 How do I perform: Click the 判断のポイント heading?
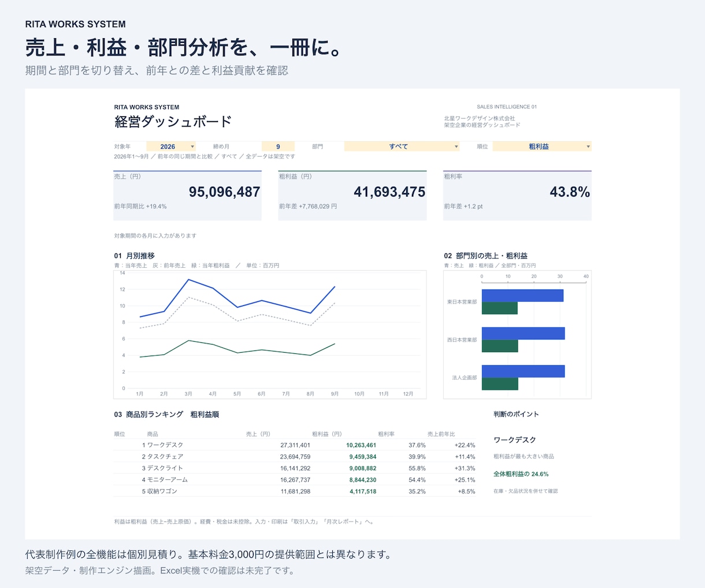pyautogui.click(x=516, y=414)
